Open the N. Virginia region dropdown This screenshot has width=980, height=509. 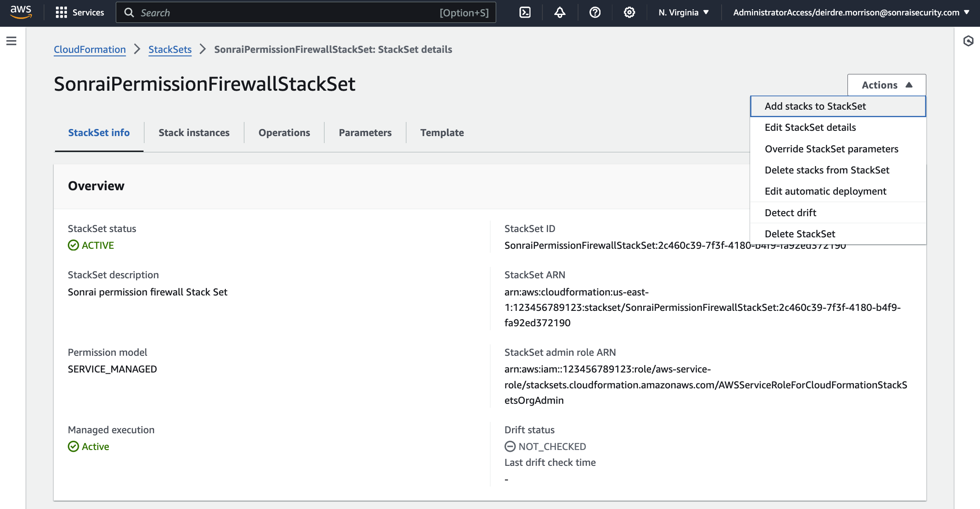684,12
